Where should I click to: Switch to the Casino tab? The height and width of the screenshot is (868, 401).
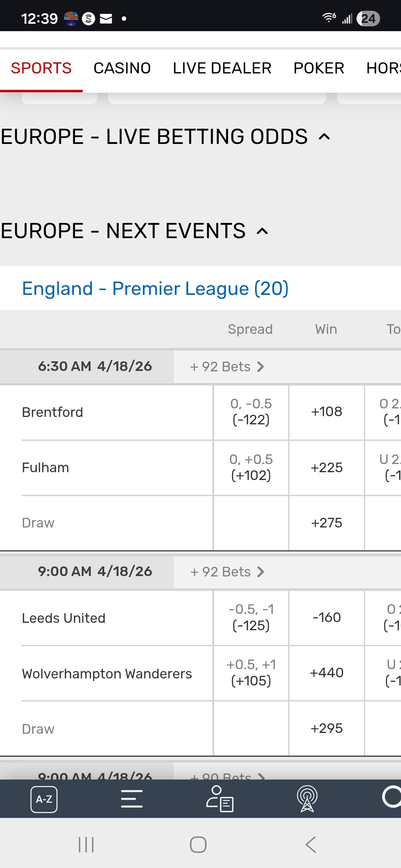point(122,68)
